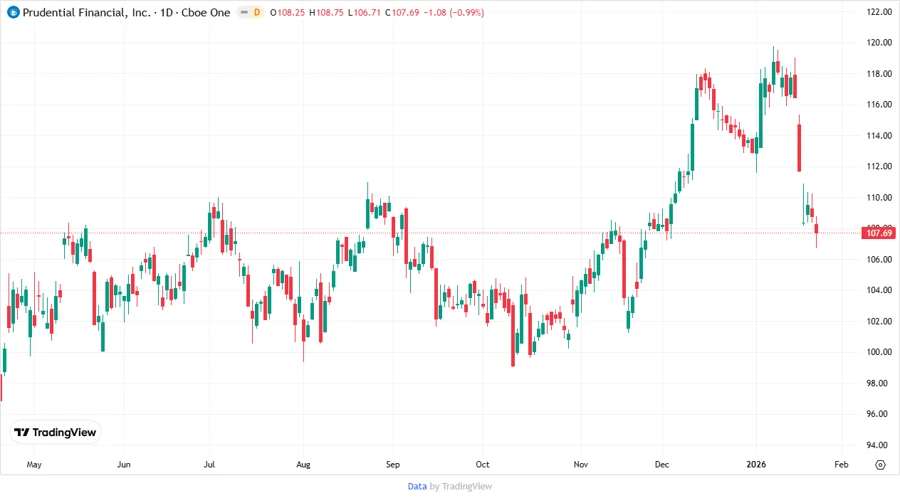Click the 120.00 price axis label
Screen dimensions: 900x498
click(879, 42)
